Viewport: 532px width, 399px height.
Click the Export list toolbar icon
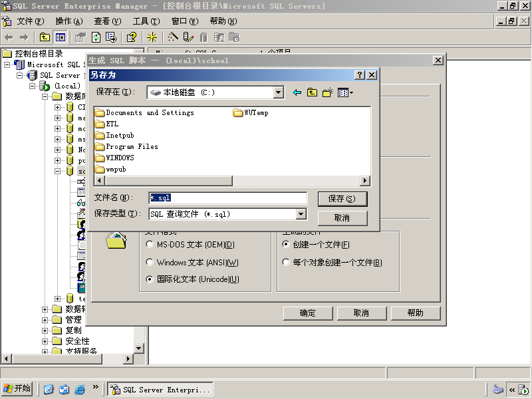(111, 37)
